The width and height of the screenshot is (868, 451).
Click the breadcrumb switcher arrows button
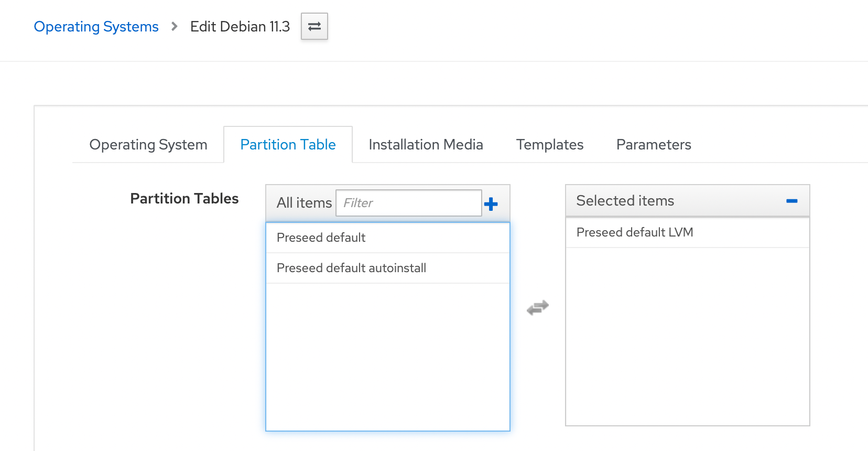point(314,26)
